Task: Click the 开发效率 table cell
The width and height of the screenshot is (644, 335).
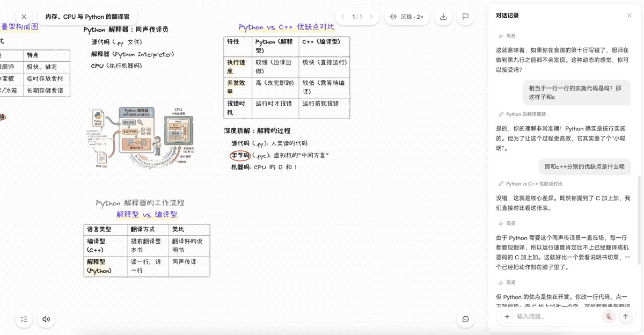Action: pyautogui.click(x=237, y=88)
